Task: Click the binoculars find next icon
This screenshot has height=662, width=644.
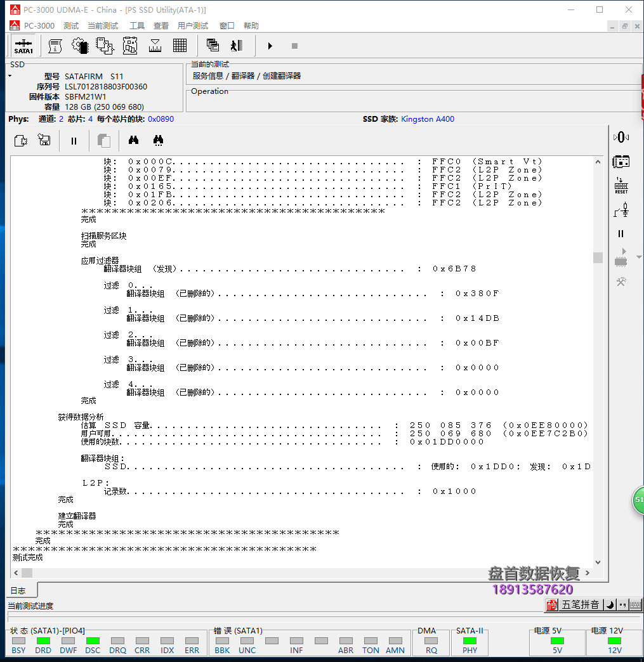Action: (158, 141)
